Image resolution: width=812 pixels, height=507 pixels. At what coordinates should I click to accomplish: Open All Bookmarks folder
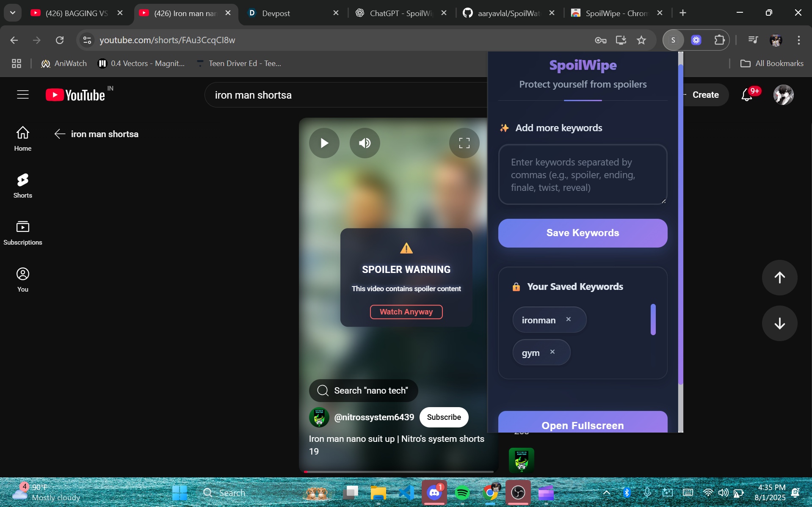tap(772, 63)
